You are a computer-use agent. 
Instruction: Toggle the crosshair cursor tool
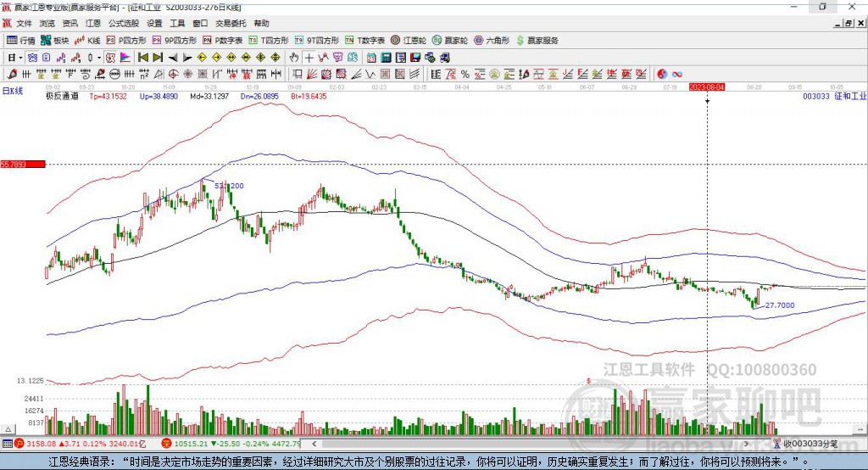(309, 58)
